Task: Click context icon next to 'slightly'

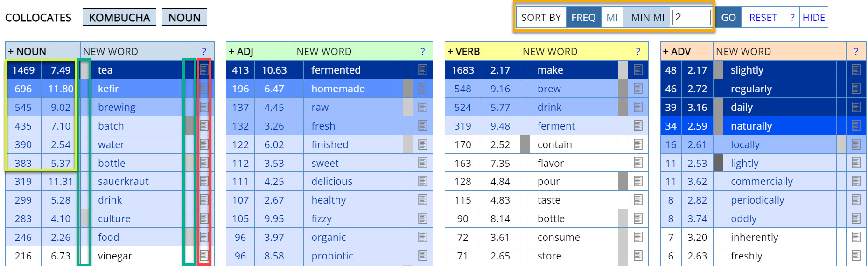Action: tap(856, 70)
